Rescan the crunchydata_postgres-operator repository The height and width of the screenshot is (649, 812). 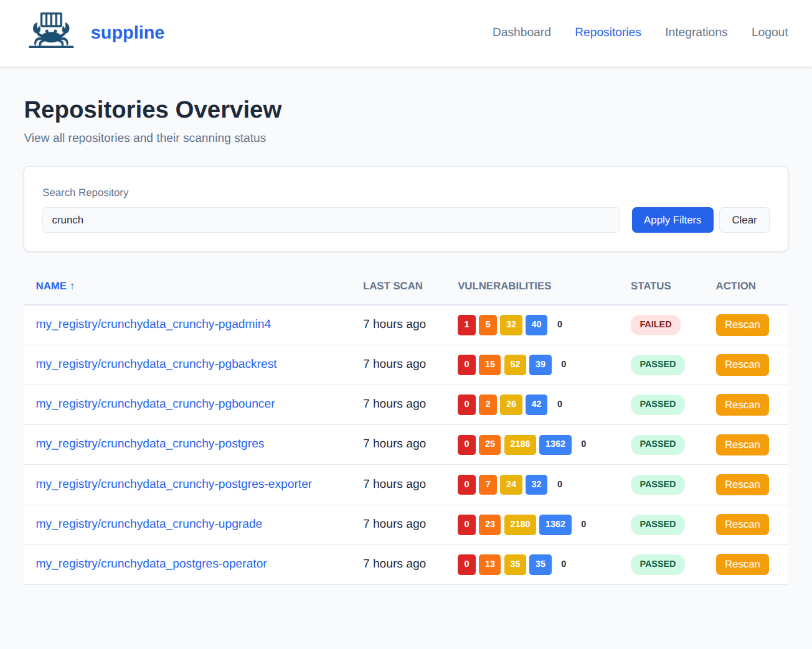click(x=742, y=564)
